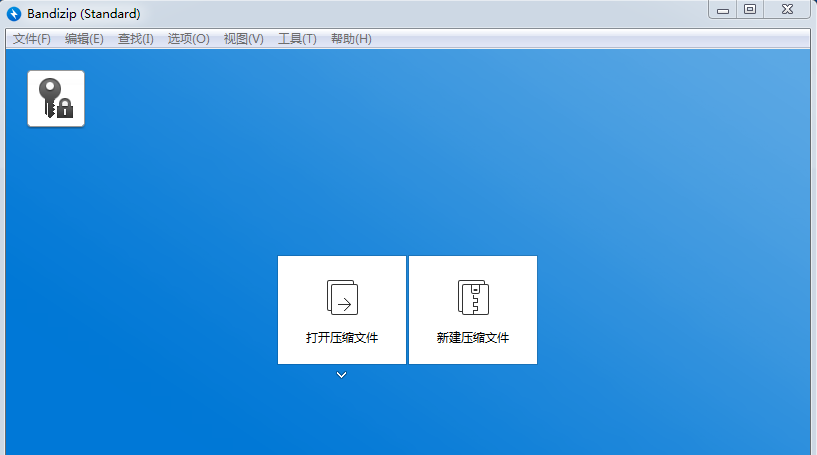Open the 编辑(E) menu
This screenshot has width=817, height=455.
tap(84, 39)
